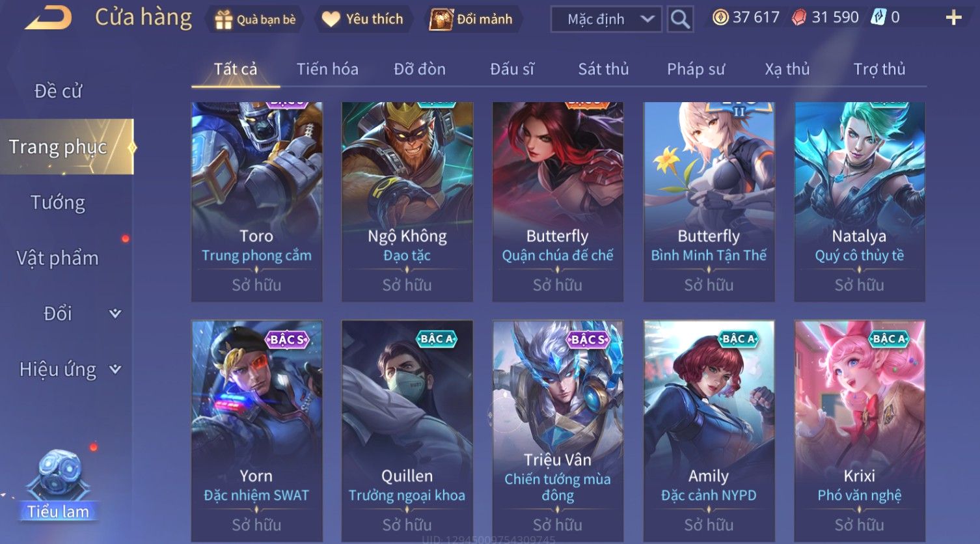Open the Vật phẩm sidebar category
The width and height of the screenshot is (980, 544).
pyautogui.click(x=58, y=258)
